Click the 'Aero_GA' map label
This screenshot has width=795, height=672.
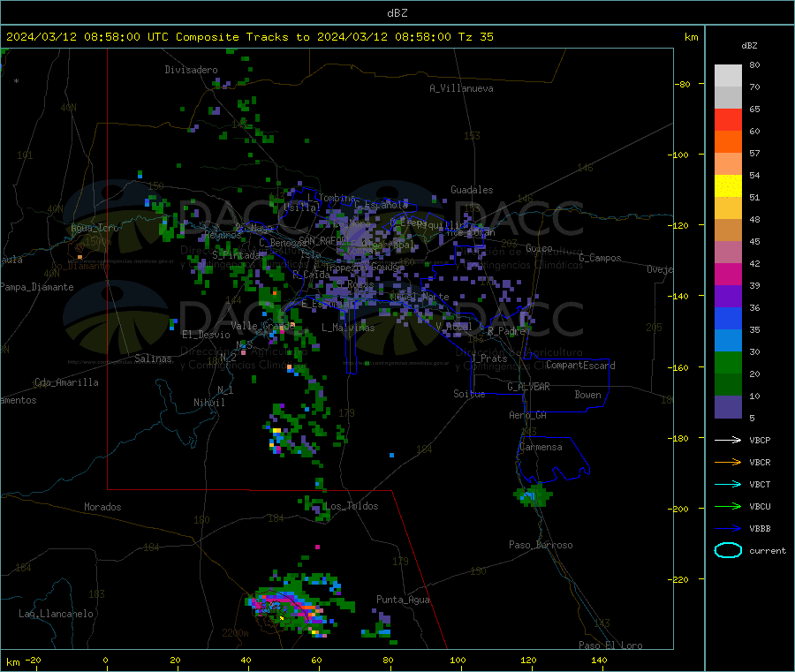[528, 415]
